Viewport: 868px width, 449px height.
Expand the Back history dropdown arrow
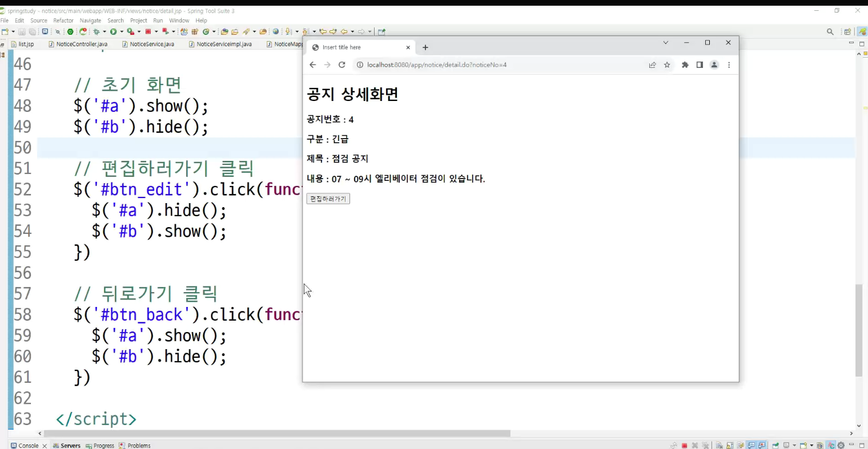(x=352, y=32)
